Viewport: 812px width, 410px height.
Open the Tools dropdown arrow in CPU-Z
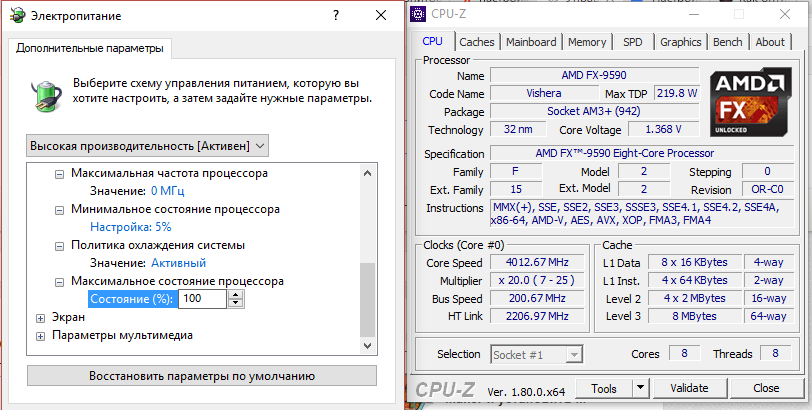(x=641, y=388)
